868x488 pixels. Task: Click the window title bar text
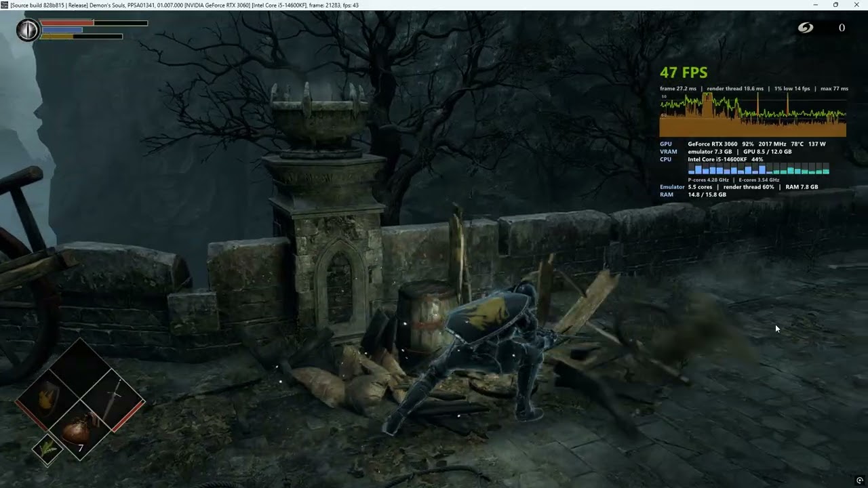click(x=184, y=5)
